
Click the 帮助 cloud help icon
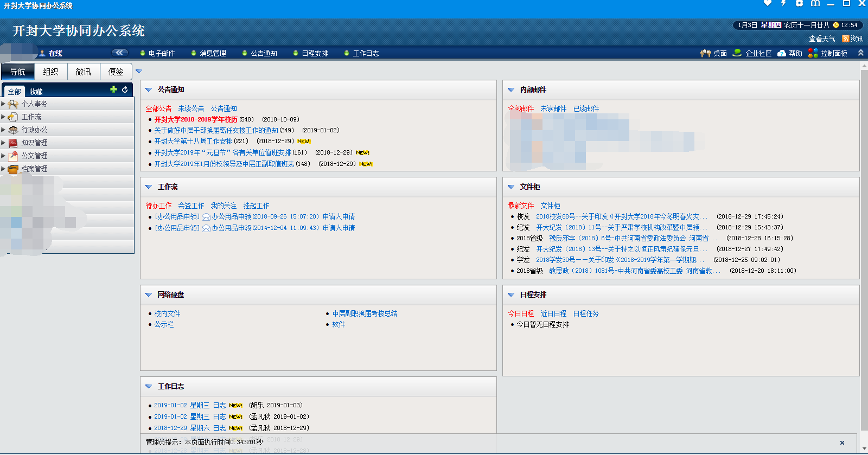tap(782, 53)
